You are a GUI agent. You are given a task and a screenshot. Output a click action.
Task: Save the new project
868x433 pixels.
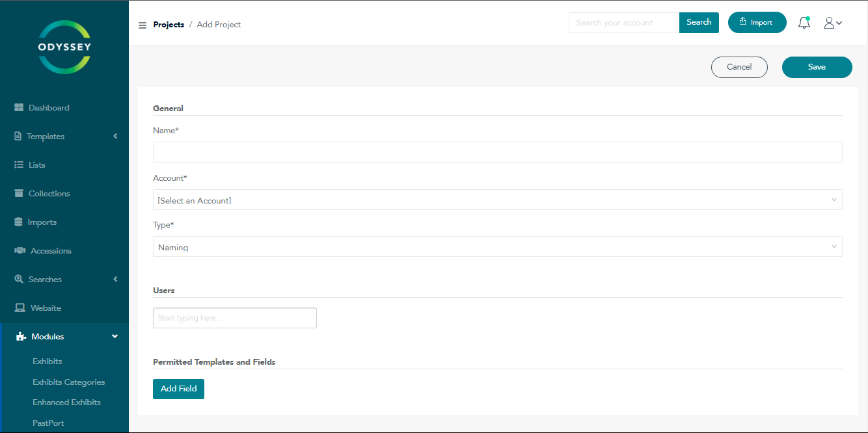tap(817, 67)
